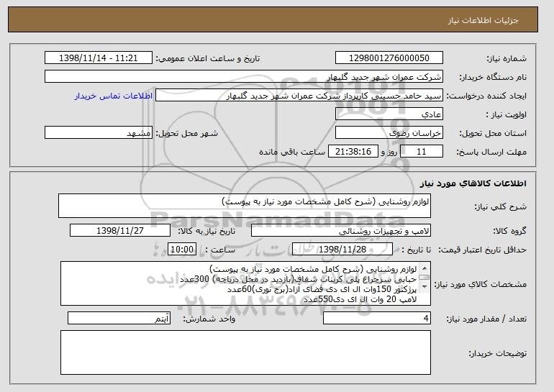Click the label تاریخ نیاز به کالا
The width and height of the screenshot is (554, 392).
click(206, 232)
